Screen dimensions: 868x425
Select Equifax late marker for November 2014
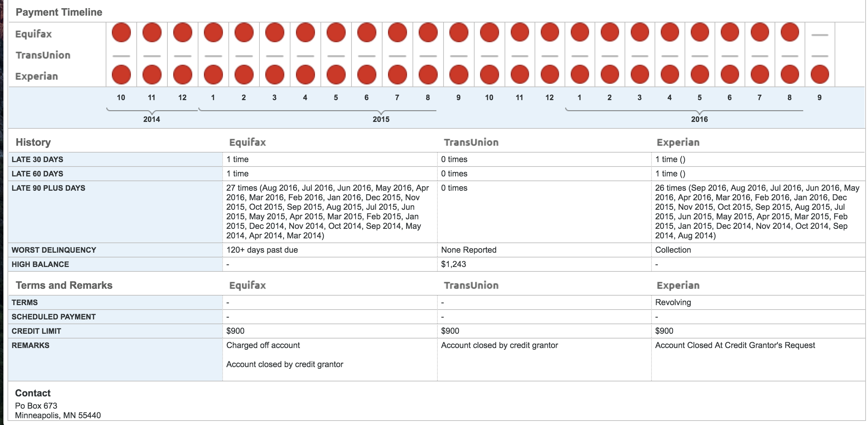coord(152,32)
